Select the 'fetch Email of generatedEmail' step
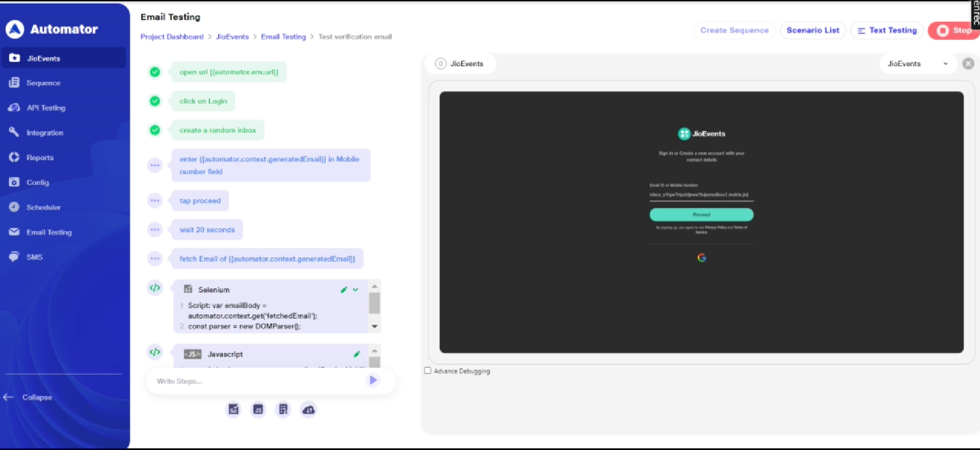980x450 pixels. 267,259
